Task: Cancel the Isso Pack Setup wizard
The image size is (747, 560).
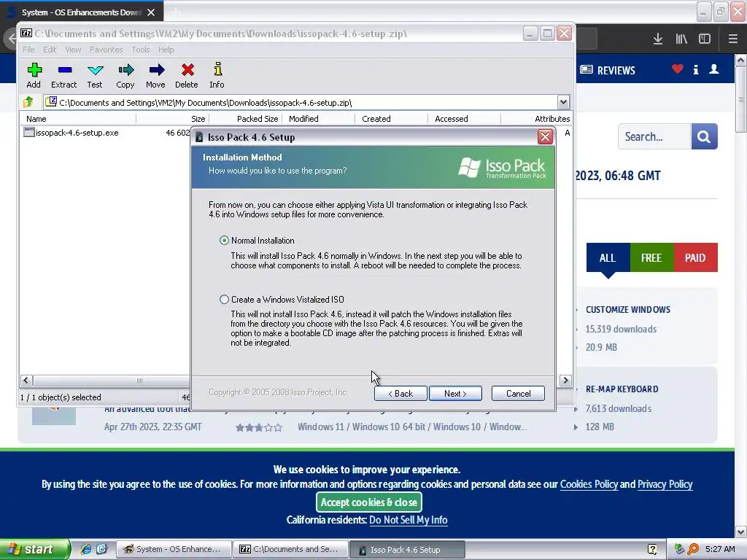Action: [518, 393]
